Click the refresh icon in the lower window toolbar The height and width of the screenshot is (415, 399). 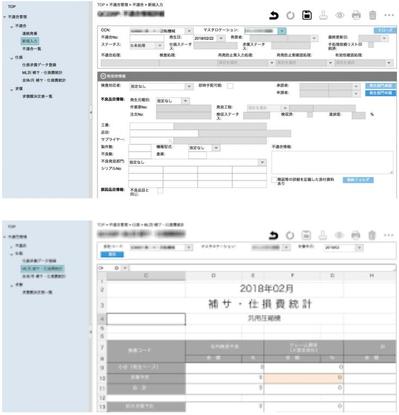(290, 236)
